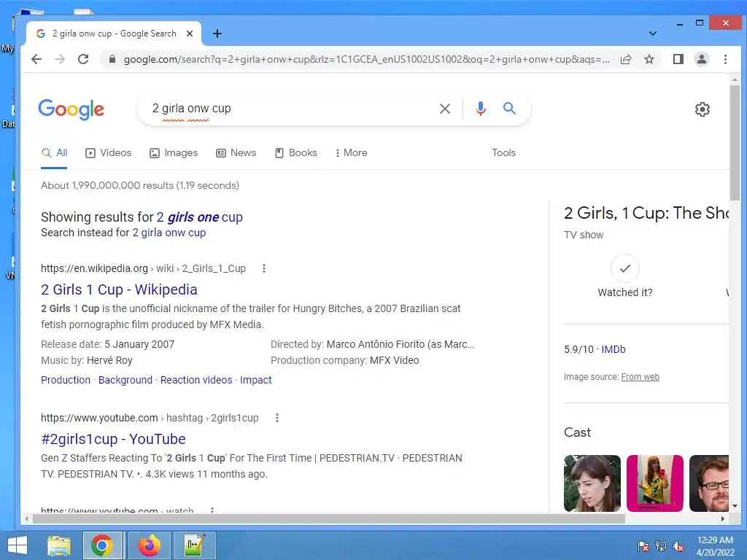Screen dimensions: 747x560
Task: Jump to Impact section sitelink
Action: (255, 380)
